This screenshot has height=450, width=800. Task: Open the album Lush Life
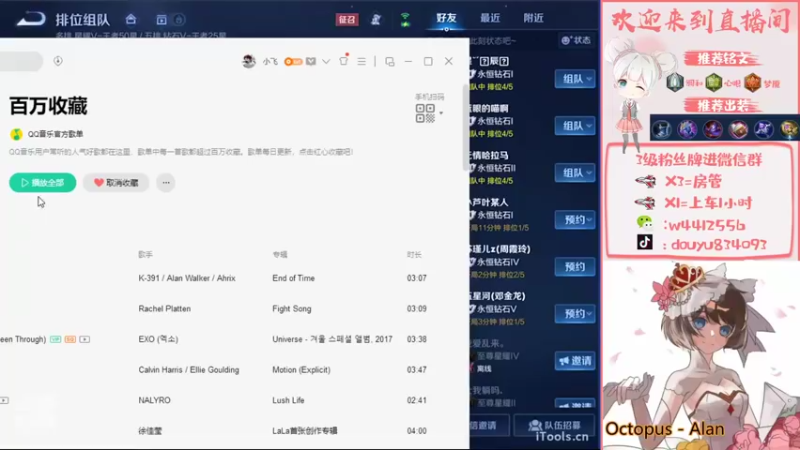pyautogui.click(x=288, y=401)
